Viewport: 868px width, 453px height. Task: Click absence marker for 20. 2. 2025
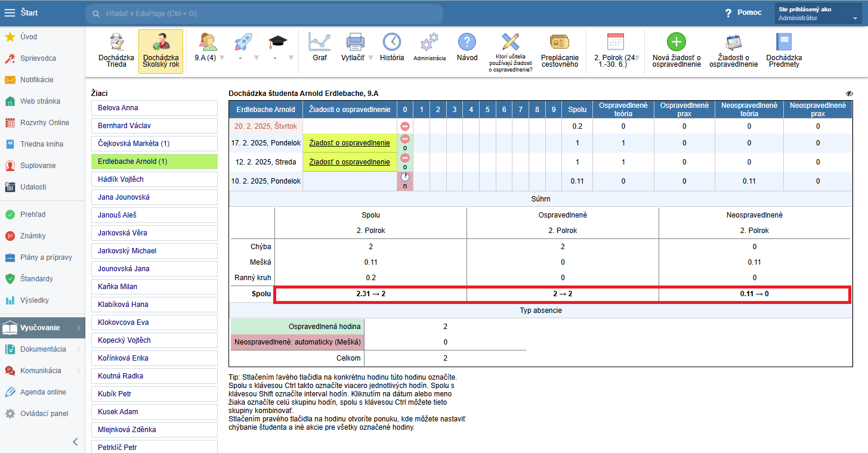pyautogui.click(x=405, y=126)
